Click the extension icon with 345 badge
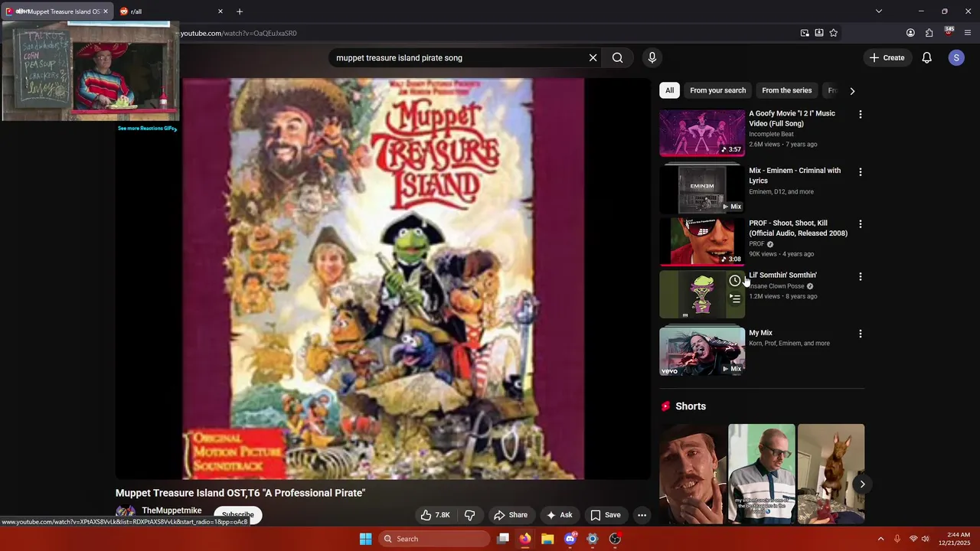Viewport: 980px width, 551px height. [949, 32]
